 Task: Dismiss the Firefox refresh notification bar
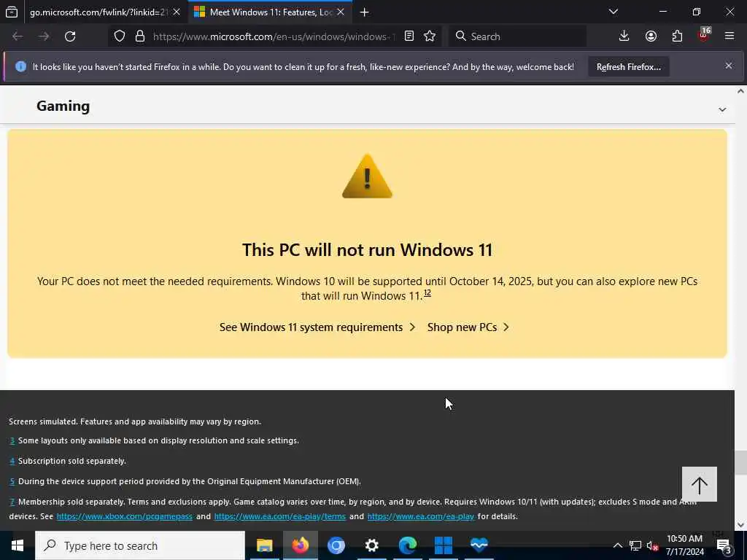729,66
